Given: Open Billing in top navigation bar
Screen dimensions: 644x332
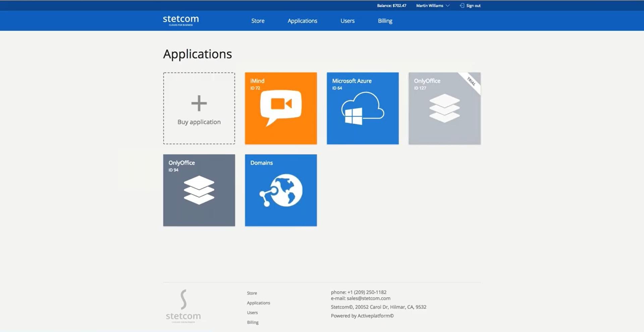Looking at the screenshot, I should [x=385, y=21].
